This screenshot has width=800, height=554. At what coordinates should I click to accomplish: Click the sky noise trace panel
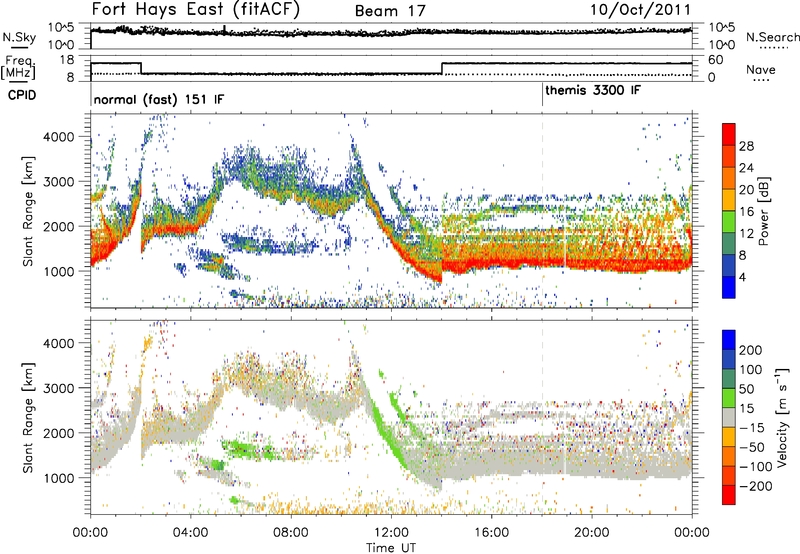[x=391, y=36]
